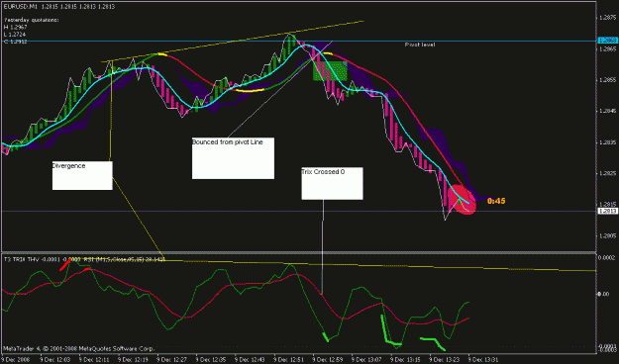Click the MetaTrader 4 copyright text
Screen dimensions: 619x364
[x=79, y=349]
